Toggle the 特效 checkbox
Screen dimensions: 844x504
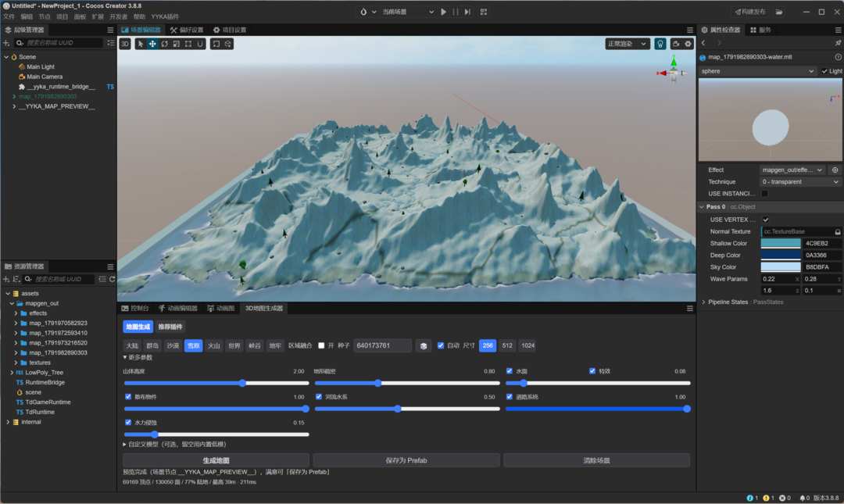[592, 371]
